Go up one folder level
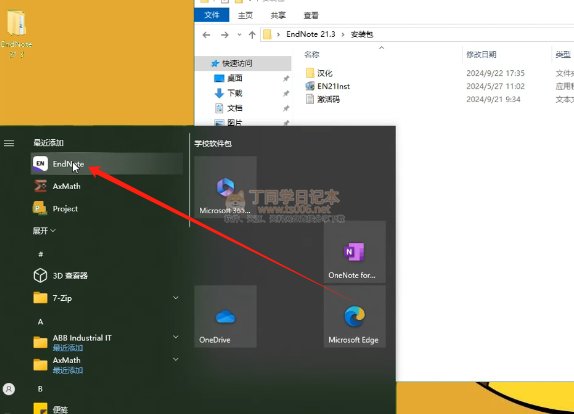The height and width of the screenshot is (414, 574). tap(252, 35)
